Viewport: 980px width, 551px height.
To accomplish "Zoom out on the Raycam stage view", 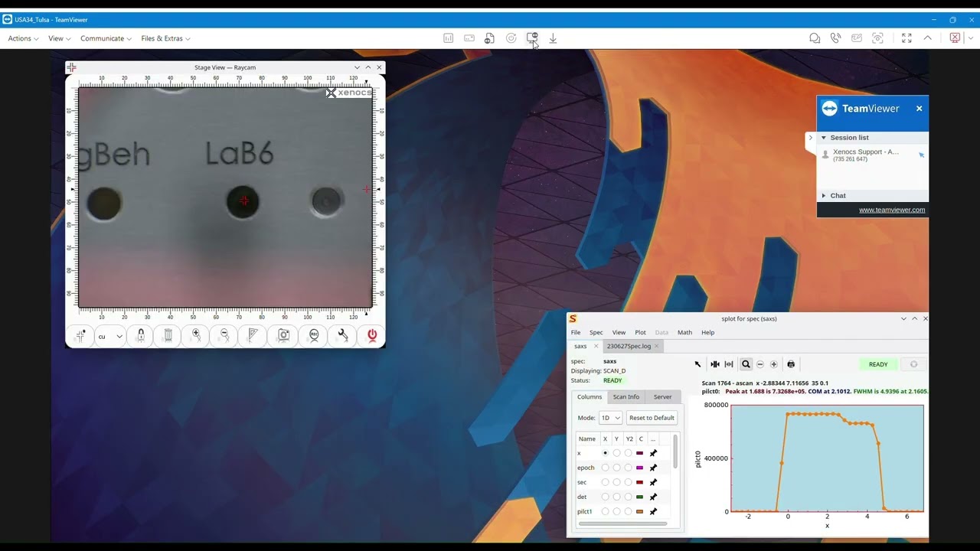I will 224,335.
